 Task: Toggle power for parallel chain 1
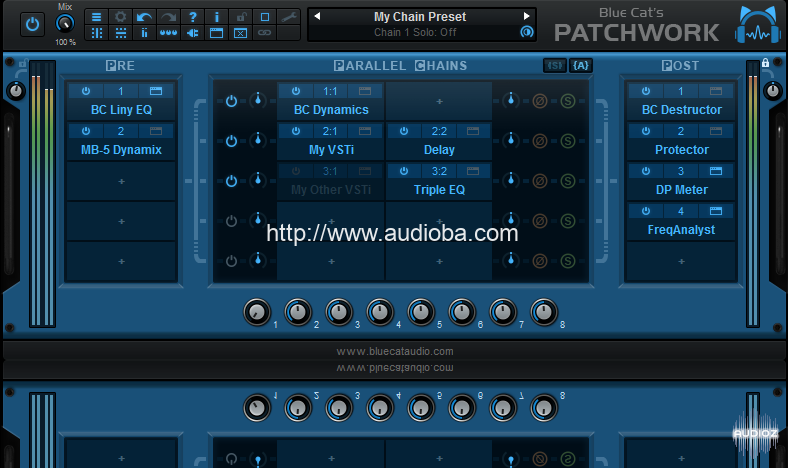pos(231,101)
